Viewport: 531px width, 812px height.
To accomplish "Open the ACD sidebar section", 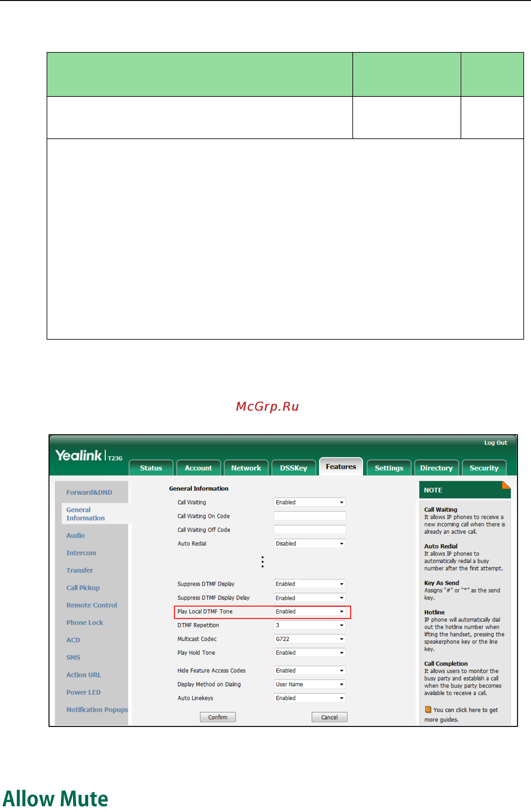I will point(73,640).
